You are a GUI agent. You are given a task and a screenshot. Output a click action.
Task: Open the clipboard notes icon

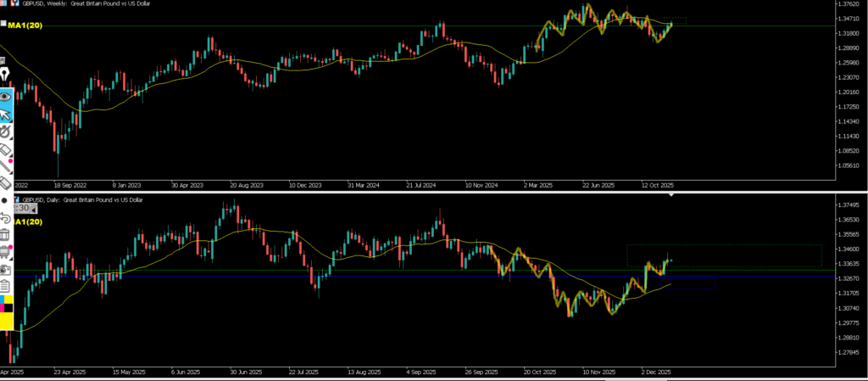pos(4,285)
